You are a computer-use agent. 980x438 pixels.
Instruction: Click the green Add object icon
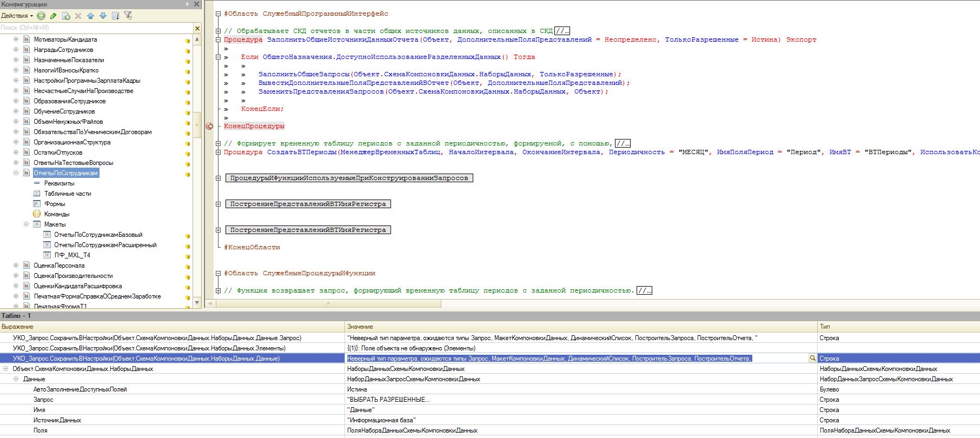[x=41, y=16]
